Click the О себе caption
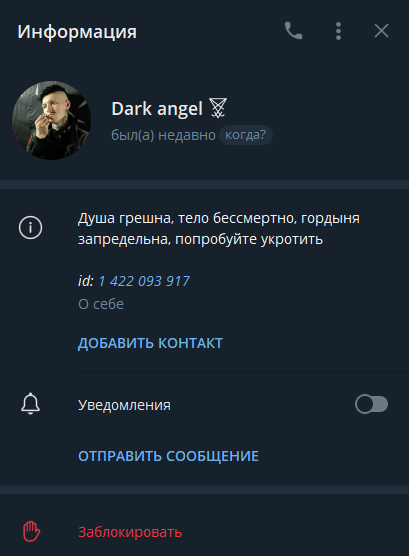 point(101,304)
